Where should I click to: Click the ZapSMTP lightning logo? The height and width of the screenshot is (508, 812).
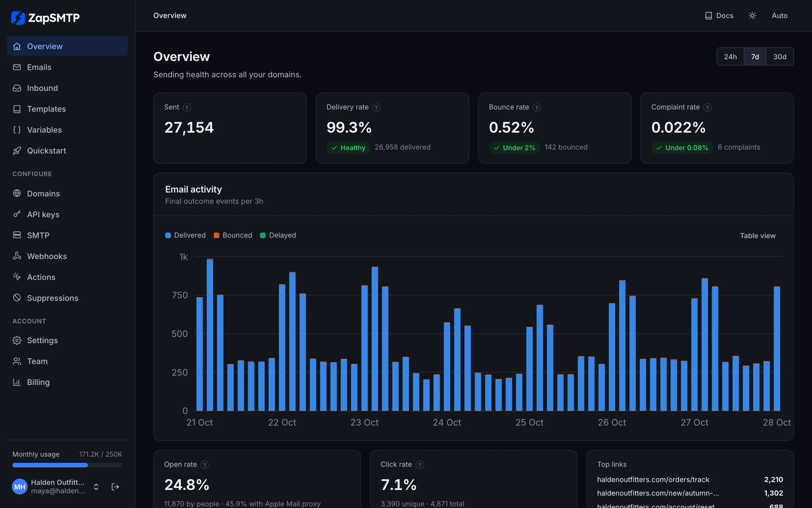[18, 18]
